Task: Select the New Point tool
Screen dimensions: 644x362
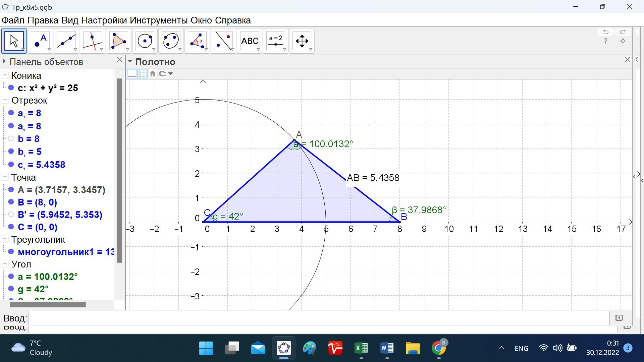Action: pyautogui.click(x=40, y=41)
